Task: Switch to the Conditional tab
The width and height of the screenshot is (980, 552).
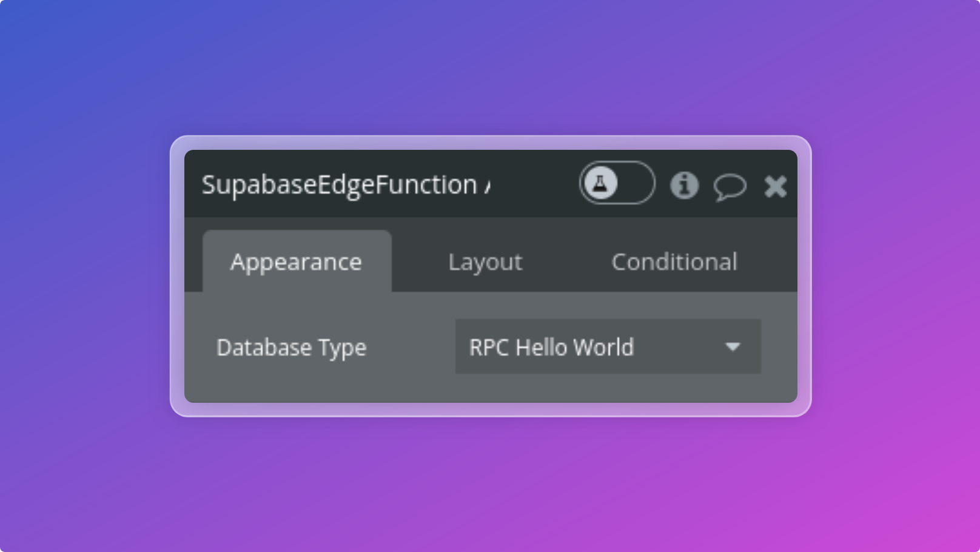Action: point(674,261)
